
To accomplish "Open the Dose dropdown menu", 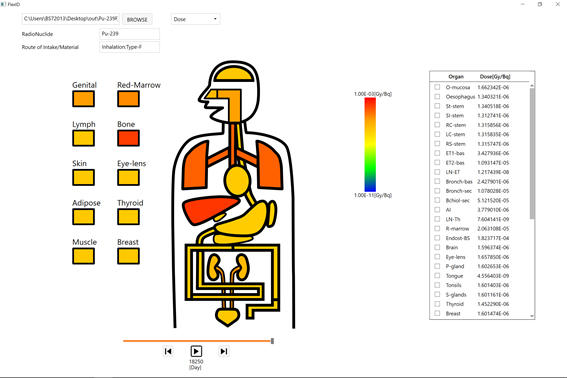I will [195, 19].
